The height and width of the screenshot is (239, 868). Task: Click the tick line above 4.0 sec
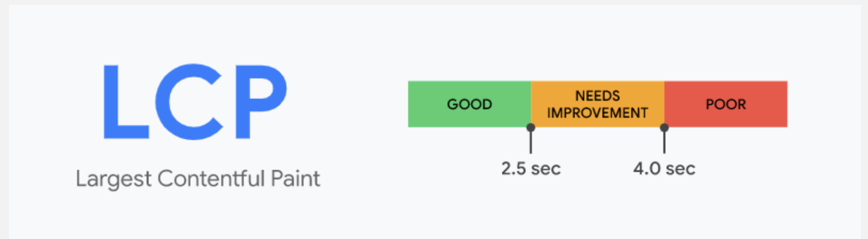665,143
